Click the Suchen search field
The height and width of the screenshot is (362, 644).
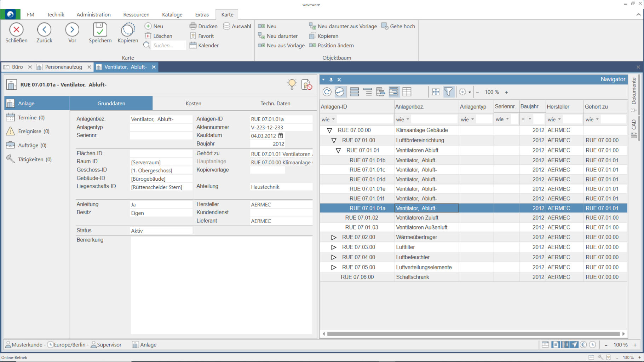[x=168, y=46]
